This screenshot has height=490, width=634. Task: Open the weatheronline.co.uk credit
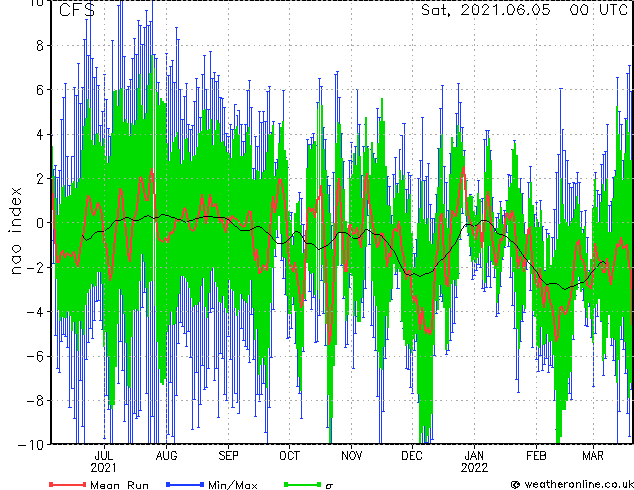point(572,484)
